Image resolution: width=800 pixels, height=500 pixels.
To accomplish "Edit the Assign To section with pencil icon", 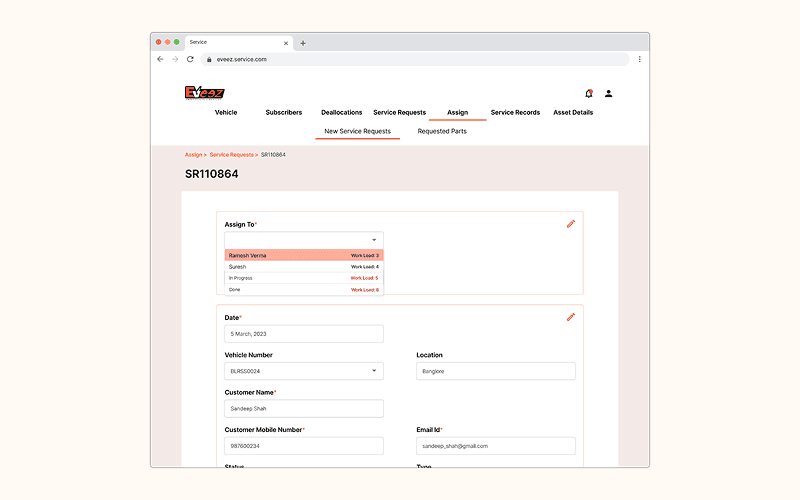I will [x=571, y=224].
